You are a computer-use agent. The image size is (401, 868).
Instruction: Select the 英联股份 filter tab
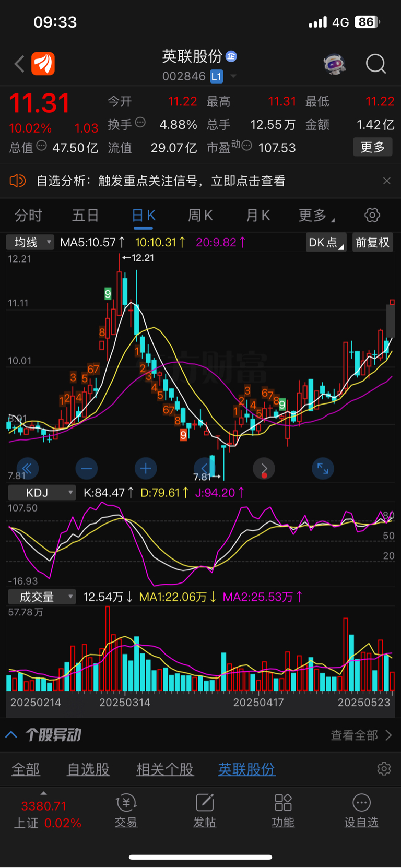(x=246, y=769)
